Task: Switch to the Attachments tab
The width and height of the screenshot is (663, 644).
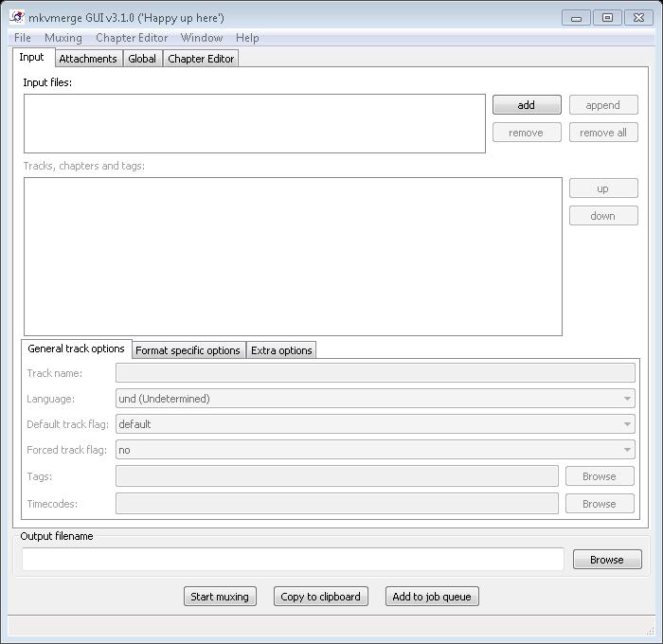Action: coord(88,59)
